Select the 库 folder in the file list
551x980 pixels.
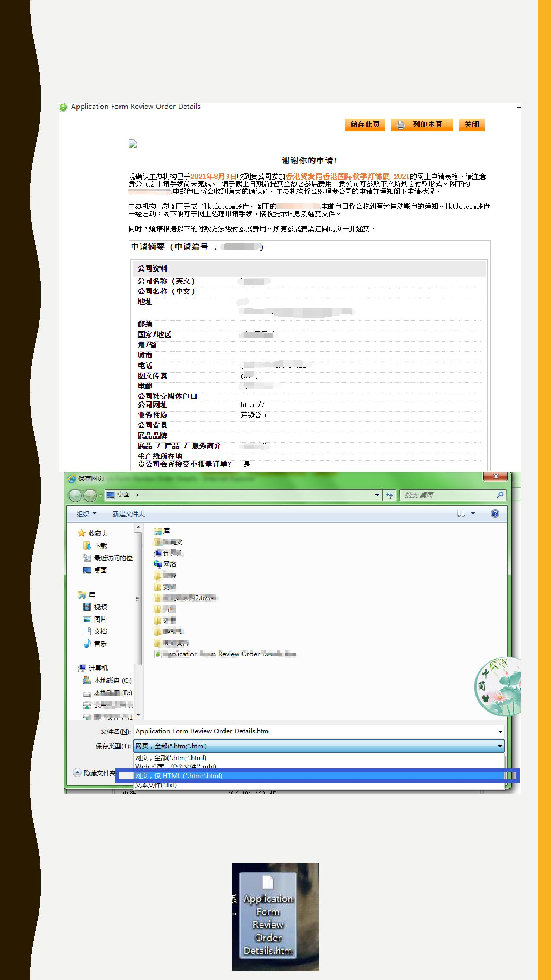162,531
